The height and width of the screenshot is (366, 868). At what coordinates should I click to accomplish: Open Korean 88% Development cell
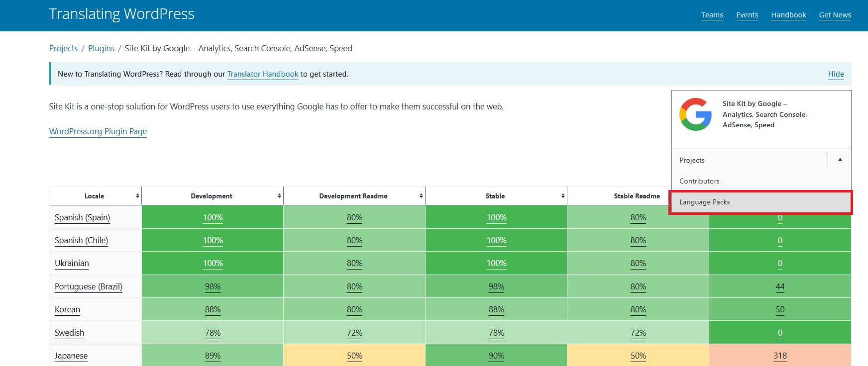coord(213,309)
